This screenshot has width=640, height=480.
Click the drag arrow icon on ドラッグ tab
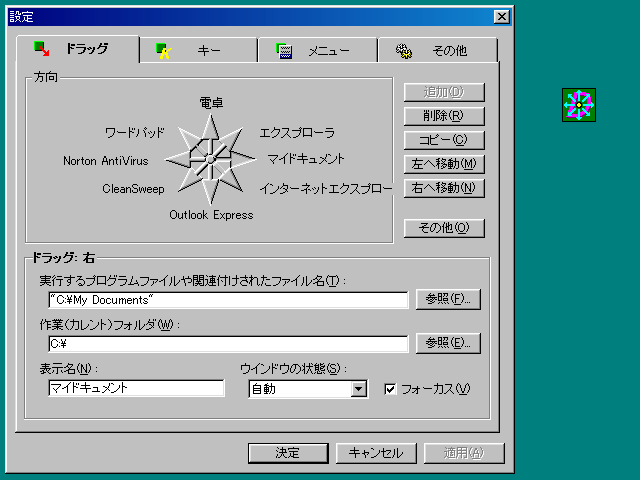click(41, 49)
